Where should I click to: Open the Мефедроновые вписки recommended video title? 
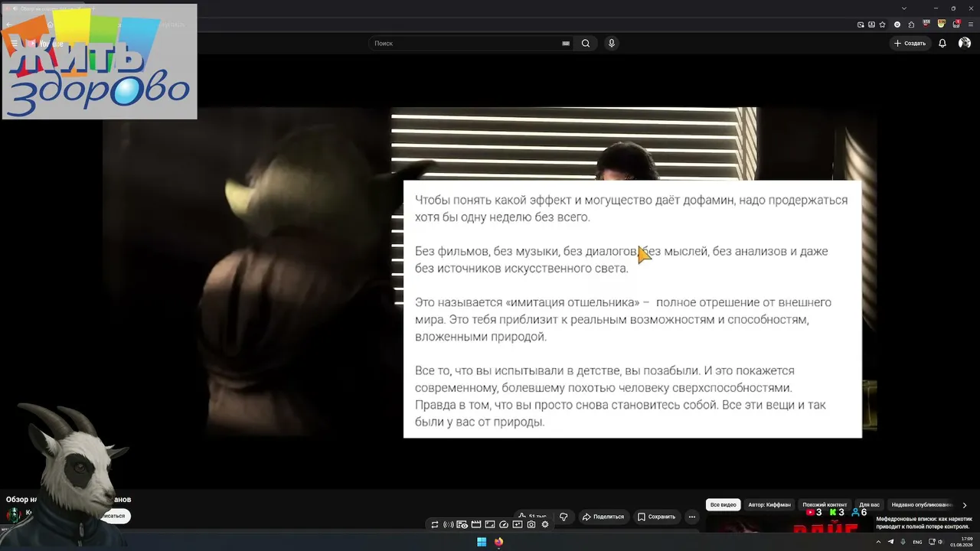click(x=924, y=523)
